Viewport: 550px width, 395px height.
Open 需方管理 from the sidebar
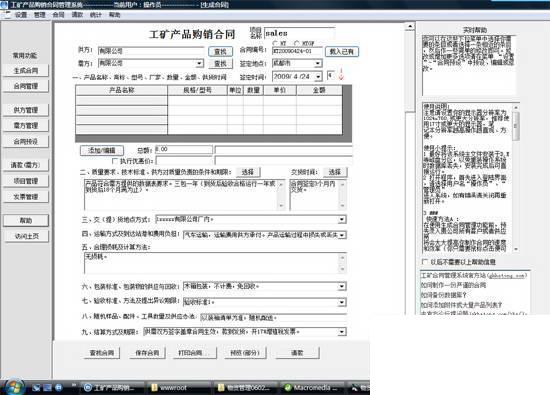[26, 125]
